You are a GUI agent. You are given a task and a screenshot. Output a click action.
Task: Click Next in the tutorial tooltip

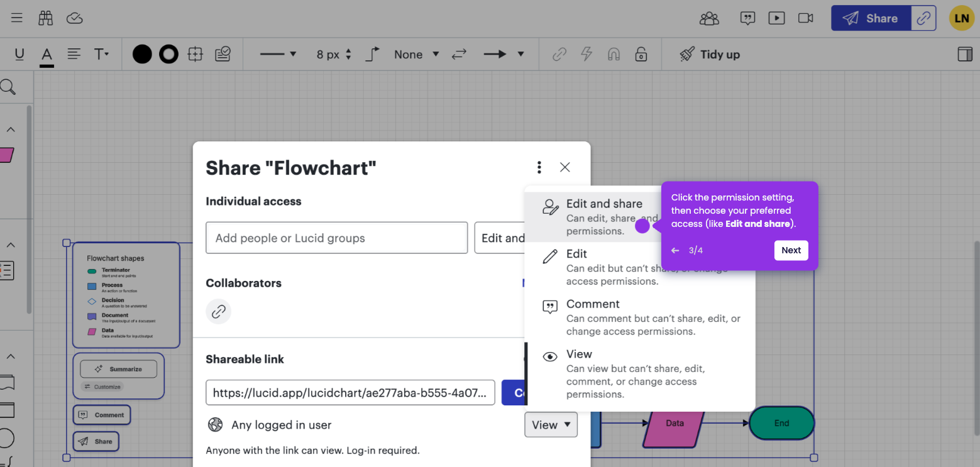pyautogui.click(x=791, y=250)
